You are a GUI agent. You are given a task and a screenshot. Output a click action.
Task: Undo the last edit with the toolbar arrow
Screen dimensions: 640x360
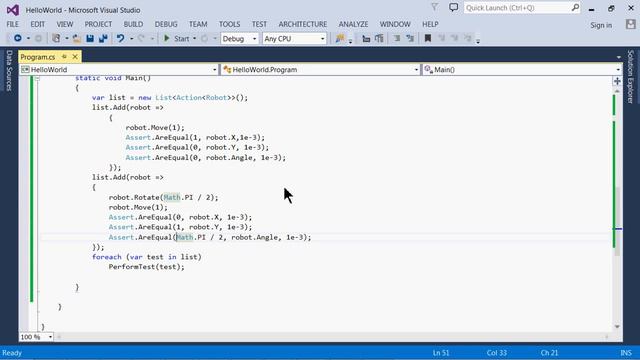coord(120,38)
